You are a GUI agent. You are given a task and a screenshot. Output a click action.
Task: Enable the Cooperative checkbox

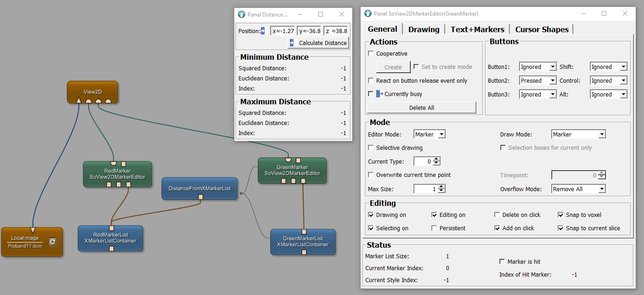pos(371,54)
